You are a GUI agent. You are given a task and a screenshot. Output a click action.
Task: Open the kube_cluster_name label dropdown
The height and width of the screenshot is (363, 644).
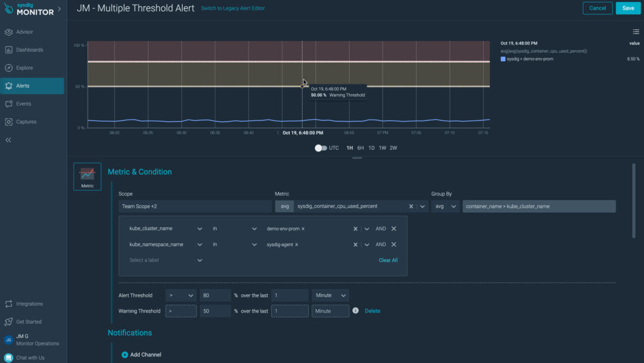pos(166,229)
